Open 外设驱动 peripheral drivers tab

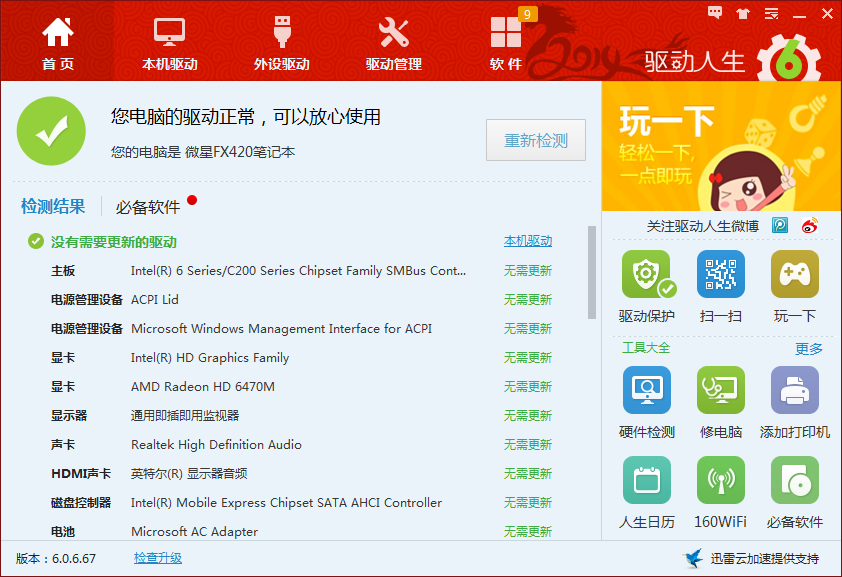click(281, 43)
